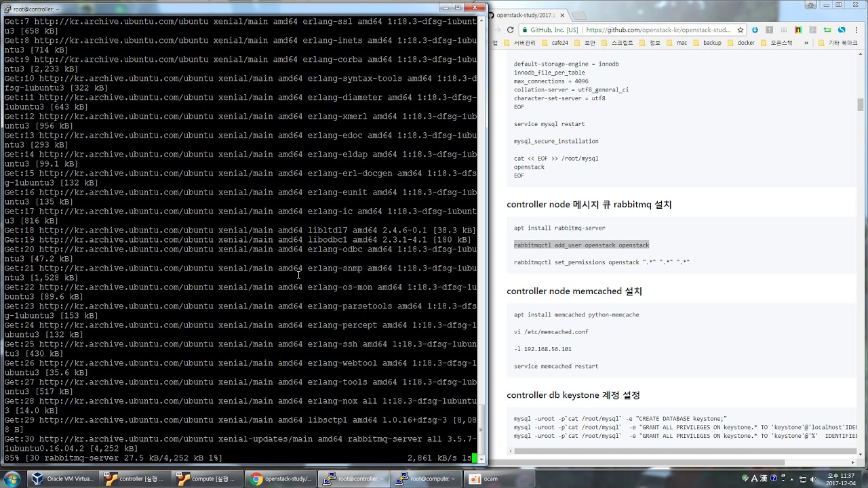Screen dimensions: 868x488
Task: Switch to the controller VM taskbar button
Action: tap(135, 479)
